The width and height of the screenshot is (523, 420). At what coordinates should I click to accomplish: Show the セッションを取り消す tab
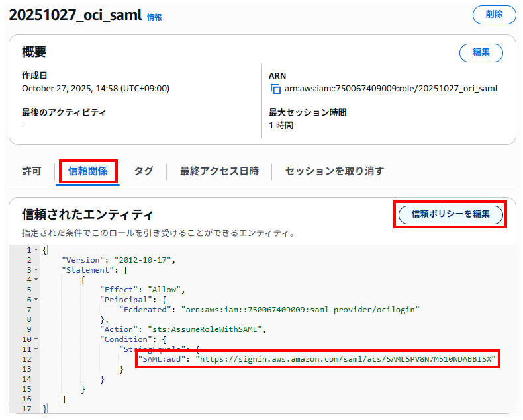(334, 171)
